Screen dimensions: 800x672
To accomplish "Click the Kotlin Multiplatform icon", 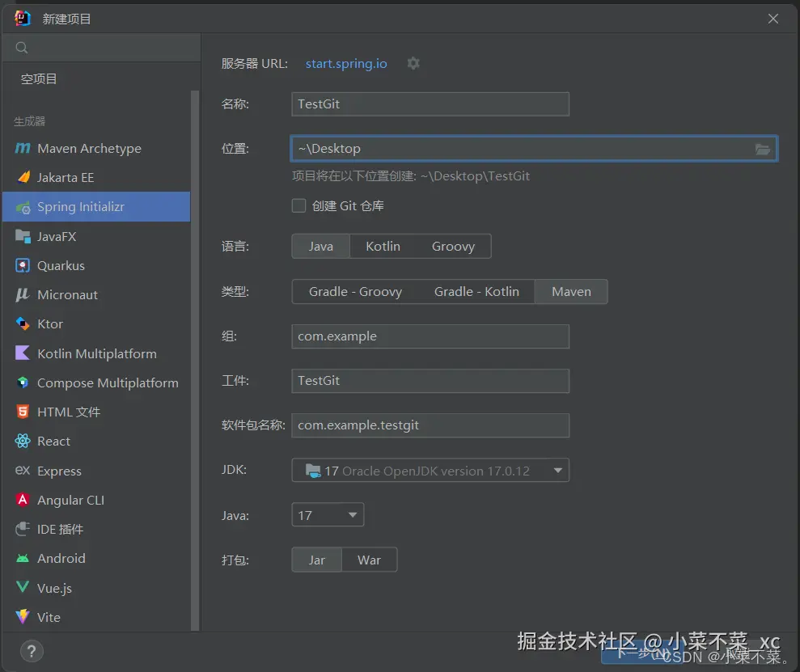I will pos(23,353).
